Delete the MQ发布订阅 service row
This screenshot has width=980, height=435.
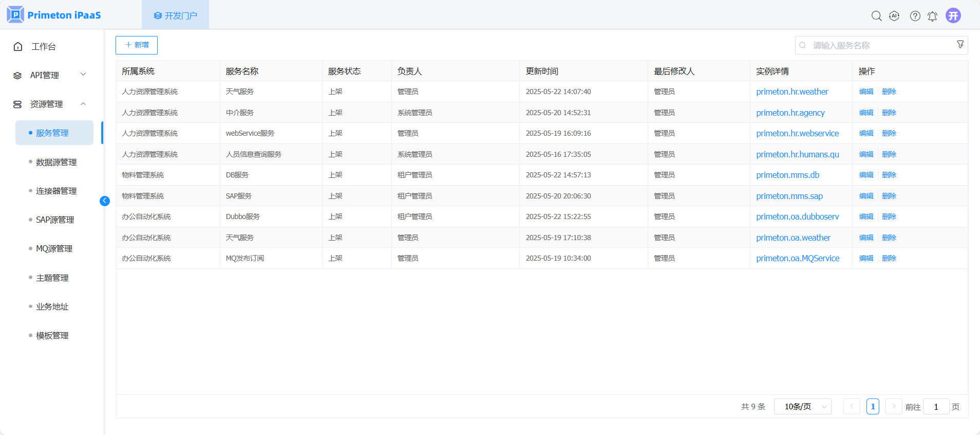coord(889,258)
